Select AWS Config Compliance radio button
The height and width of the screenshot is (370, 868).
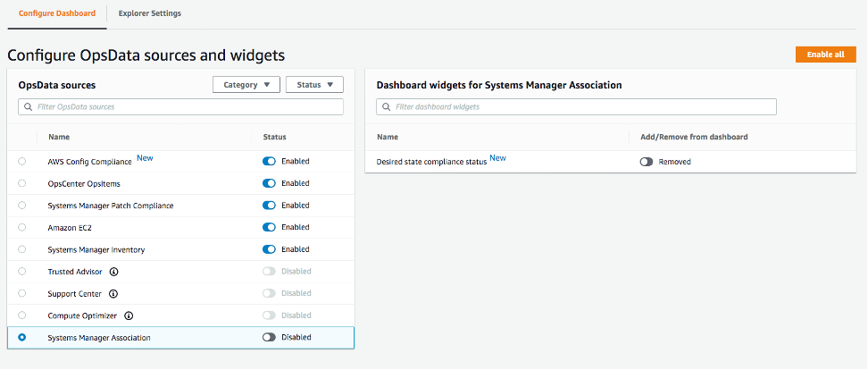(x=22, y=161)
